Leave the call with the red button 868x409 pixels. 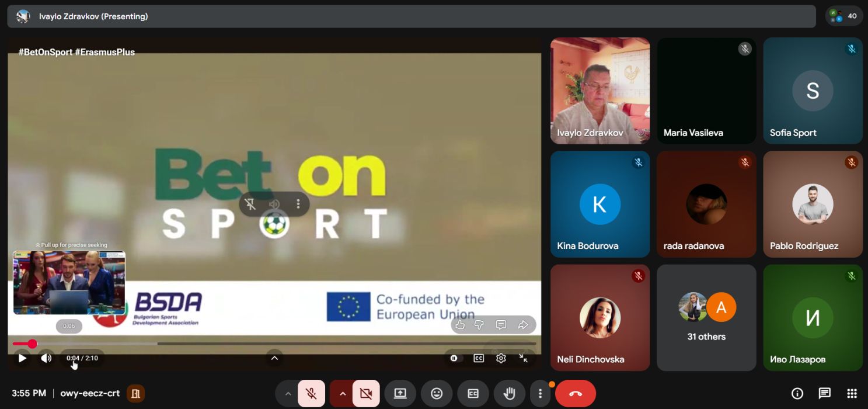[575, 394]
